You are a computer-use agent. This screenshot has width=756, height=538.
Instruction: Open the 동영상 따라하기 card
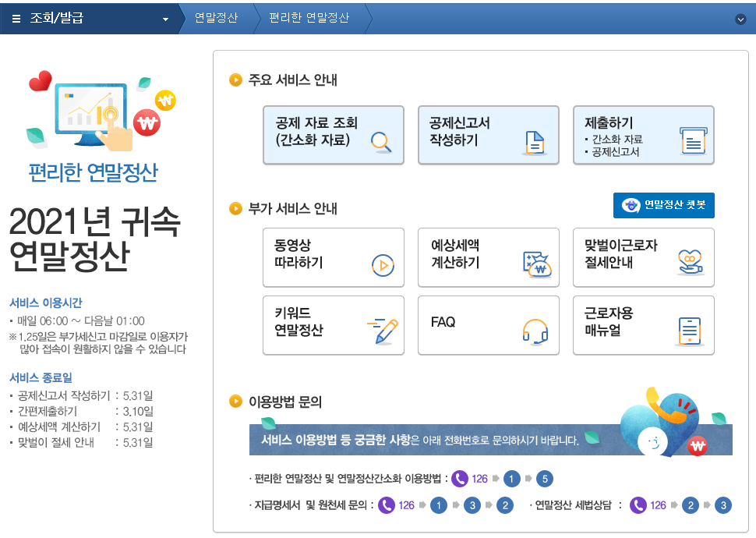(x=333, y=257)
